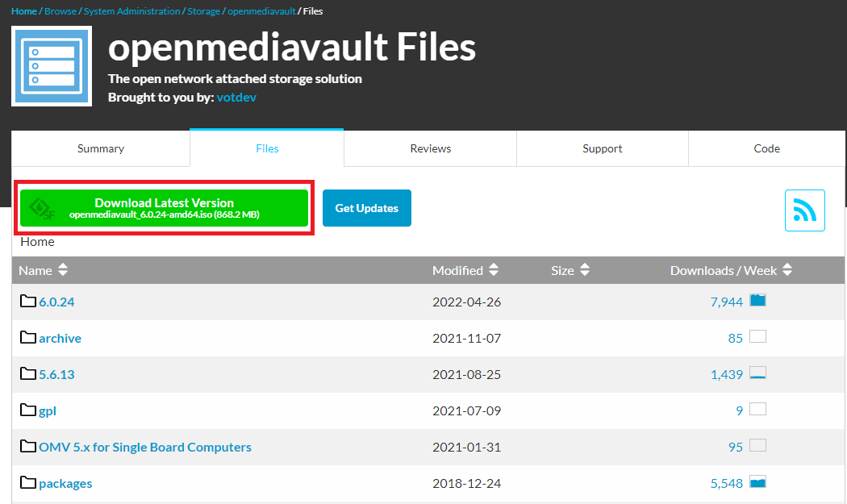Click Download Latest Version button
This screenshot has width=847, height=504.
coord(165,208)
